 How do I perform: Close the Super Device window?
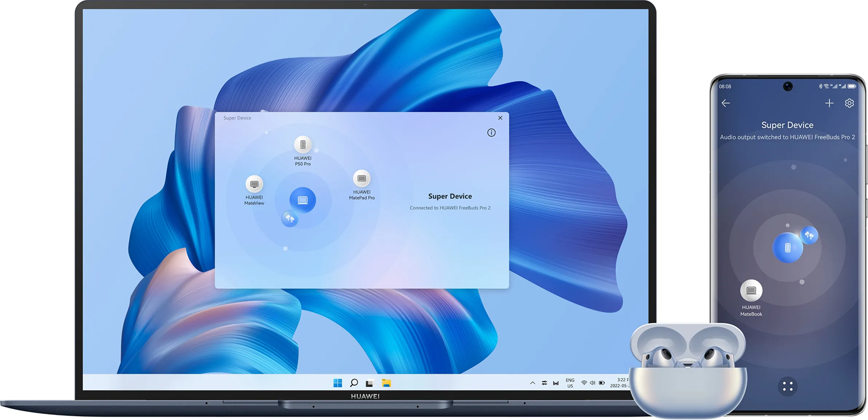(500, 118)
